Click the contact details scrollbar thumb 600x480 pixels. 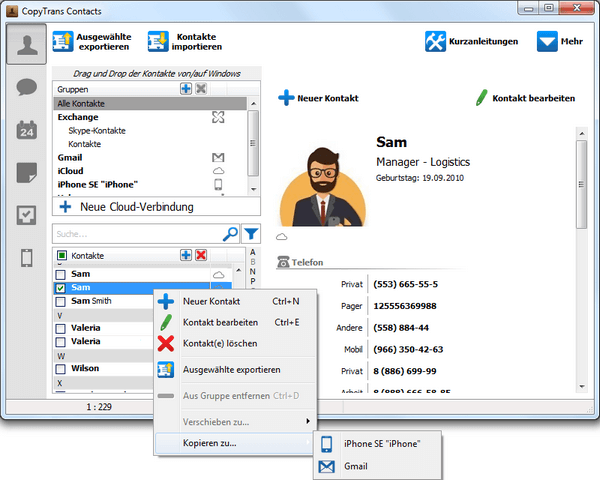coord(582,184)
